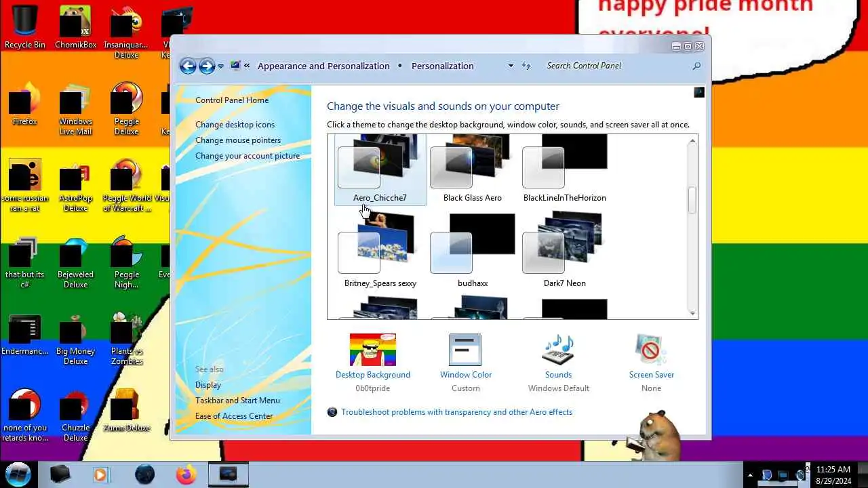The height and width of the screenshot is (488, 868).
Task: Open Appearance and Personalization breadcrumb
Action: click(323, 66)
